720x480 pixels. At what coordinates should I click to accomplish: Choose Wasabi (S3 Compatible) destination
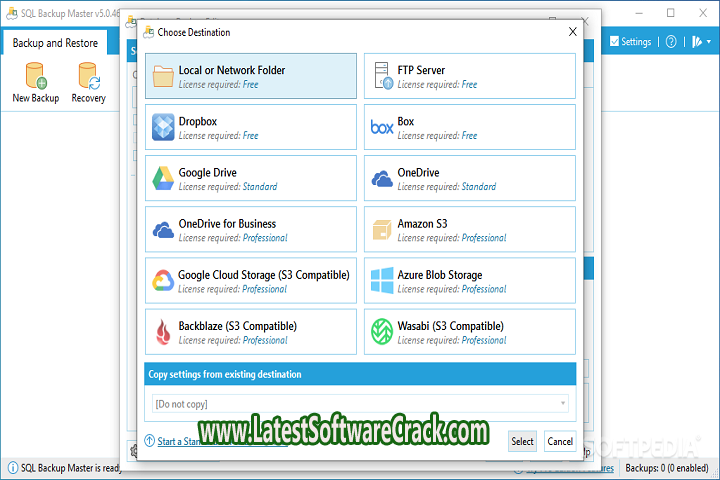click(x=470, y=332)
